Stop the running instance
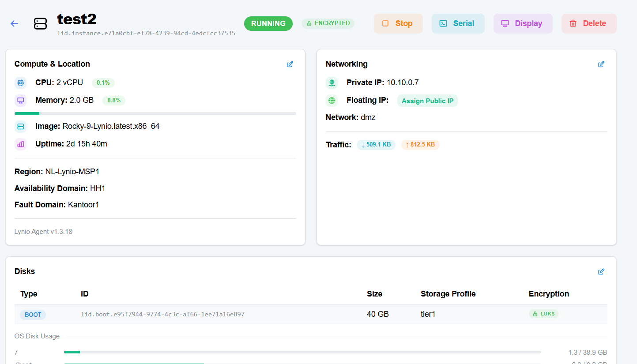Image resolution: width=637 pixels, height=364 pixels. tap(398, 23)
